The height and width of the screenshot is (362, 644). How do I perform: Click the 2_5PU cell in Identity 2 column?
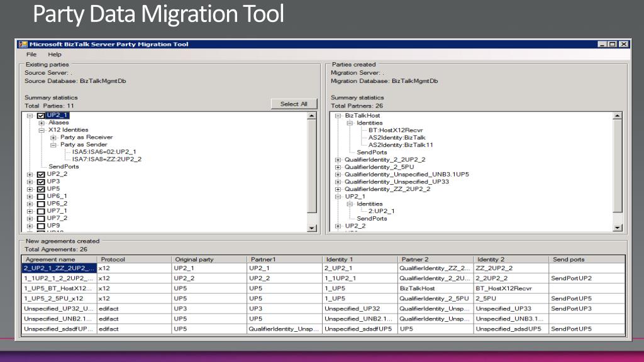(511, 299)
